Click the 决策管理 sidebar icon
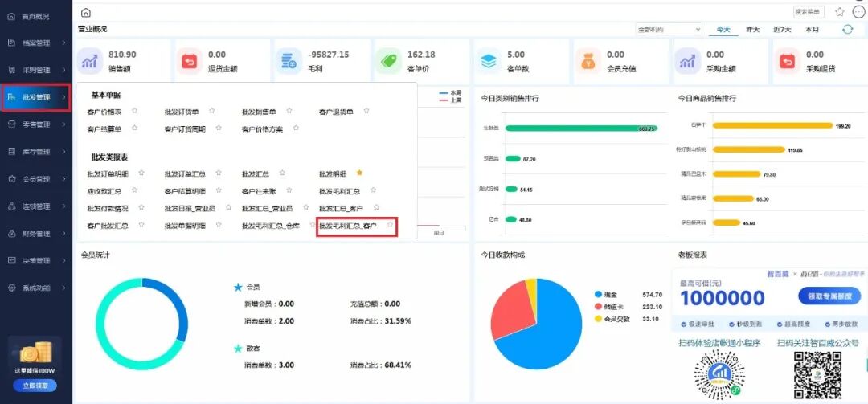Image resolution: width=868 pixels, height=404 pixels. pos(11,261)
